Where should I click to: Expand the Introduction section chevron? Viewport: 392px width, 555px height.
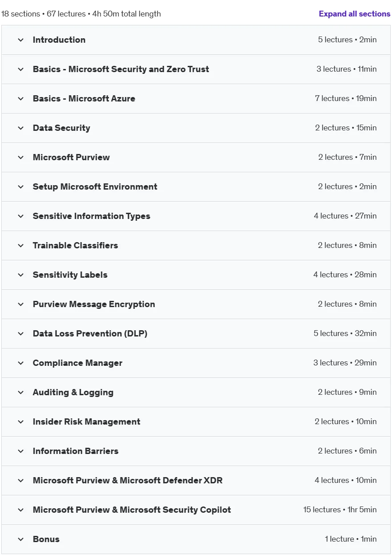[x=20, y=40]
